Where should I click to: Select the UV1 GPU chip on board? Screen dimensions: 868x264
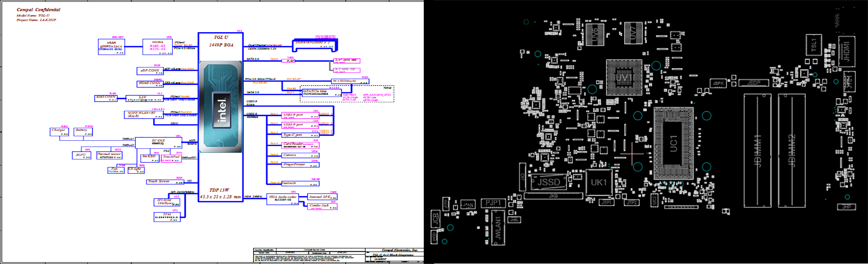(x=624, y=78)
